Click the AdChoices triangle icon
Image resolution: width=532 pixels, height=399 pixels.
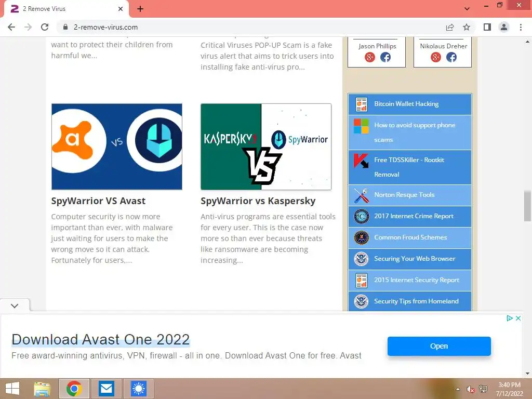point(509,318)
